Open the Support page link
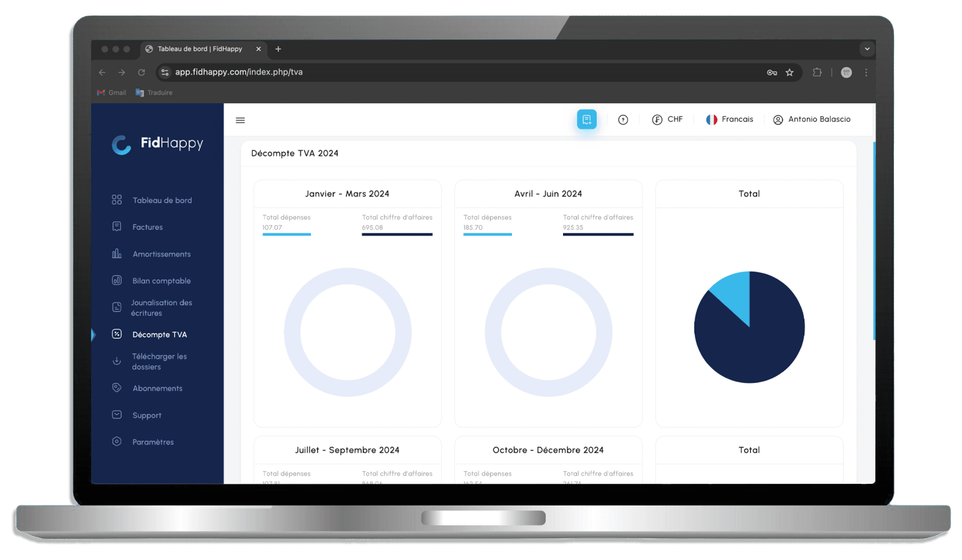This screenshot has width=962, height=560. (147, 415)
